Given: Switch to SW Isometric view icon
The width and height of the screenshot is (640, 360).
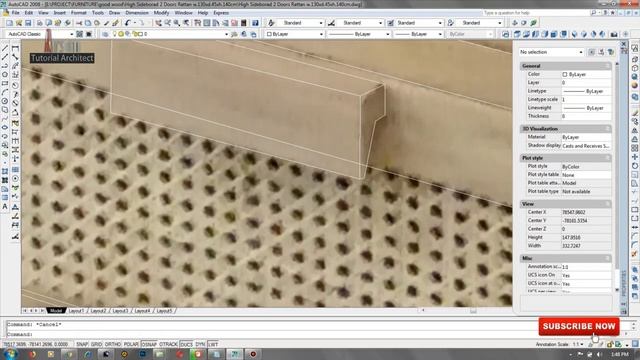Looking at the screenshot, I should [x=574, y=34].
